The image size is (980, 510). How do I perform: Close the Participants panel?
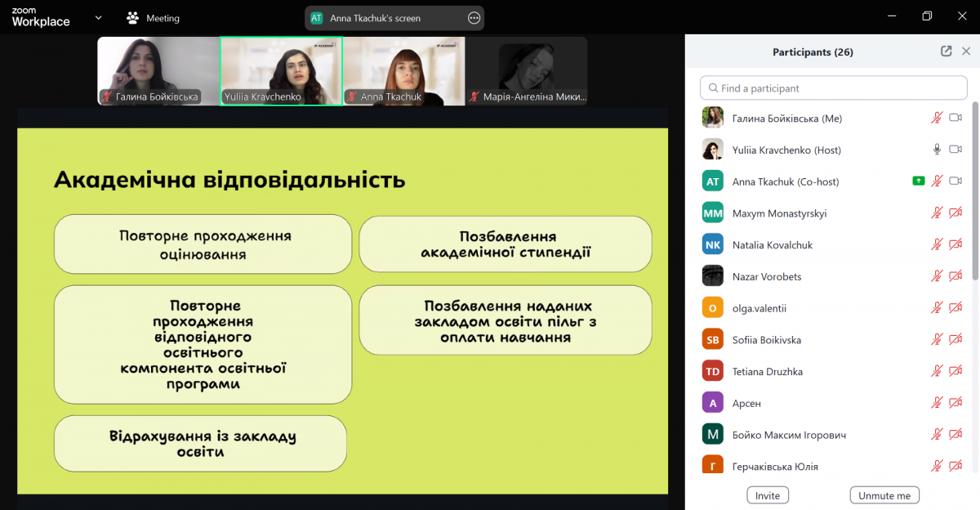point(966,51)
